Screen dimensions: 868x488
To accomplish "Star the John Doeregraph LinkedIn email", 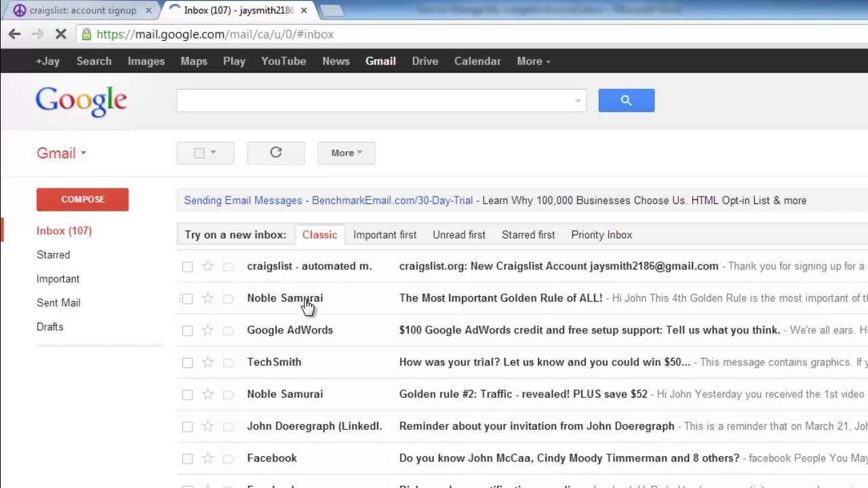I will pyautogui.click(x=208, y=426).
